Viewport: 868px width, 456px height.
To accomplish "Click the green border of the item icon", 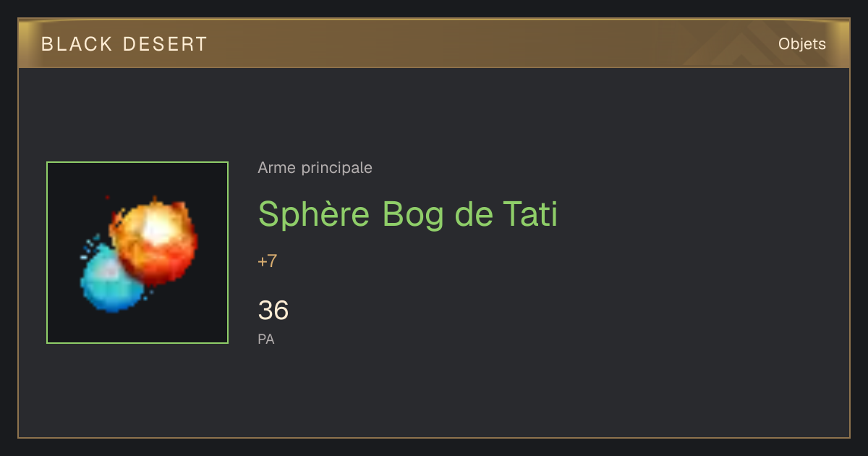I will 137,162.
